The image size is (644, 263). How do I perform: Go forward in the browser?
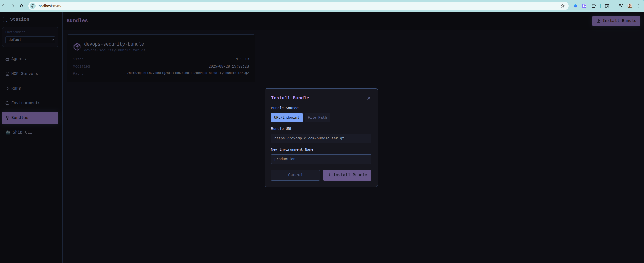click(13, 6)
